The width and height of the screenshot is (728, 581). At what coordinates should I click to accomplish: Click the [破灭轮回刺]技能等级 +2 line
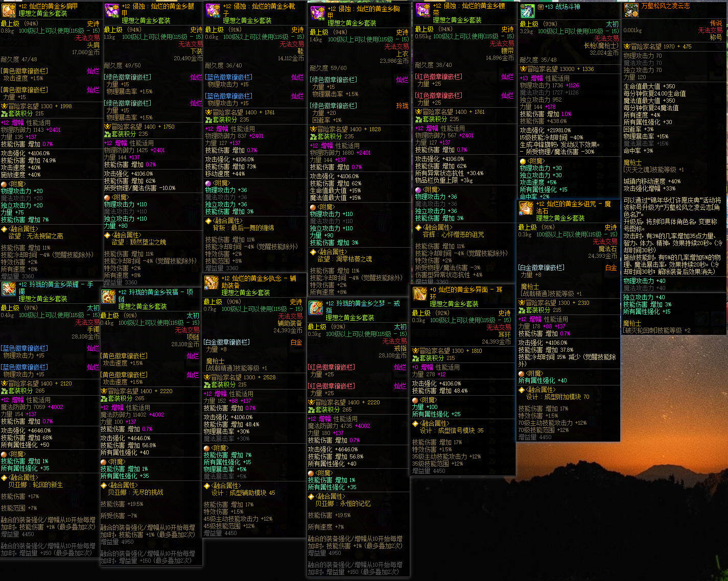(657, 330)
